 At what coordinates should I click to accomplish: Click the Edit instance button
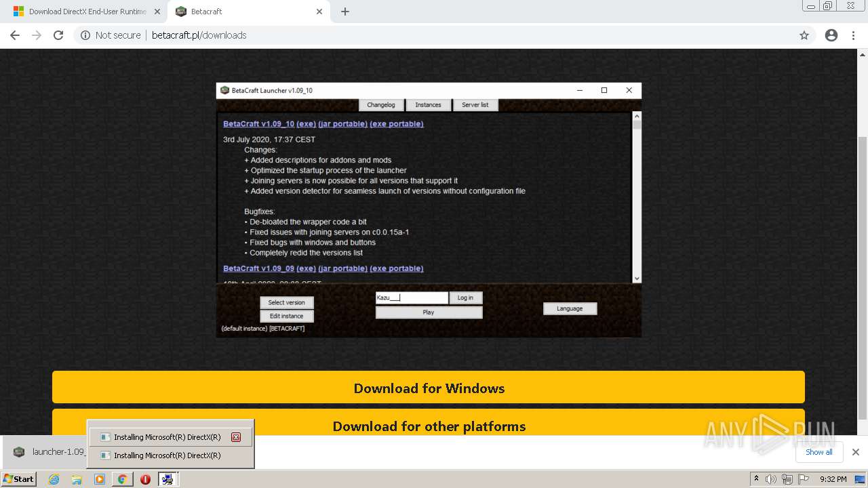pyautogui.click(x=287, y=316)
